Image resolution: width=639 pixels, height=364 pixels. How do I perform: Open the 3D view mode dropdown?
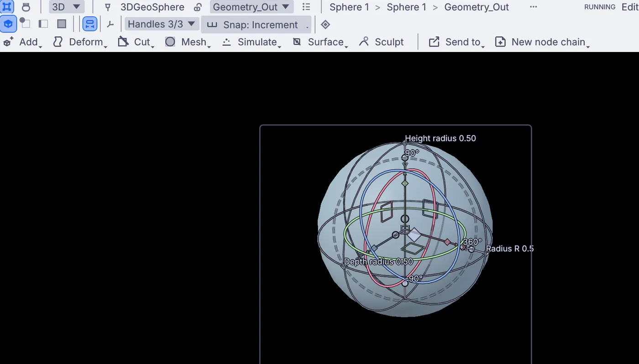pyautogui.click(x=67, y=7)
